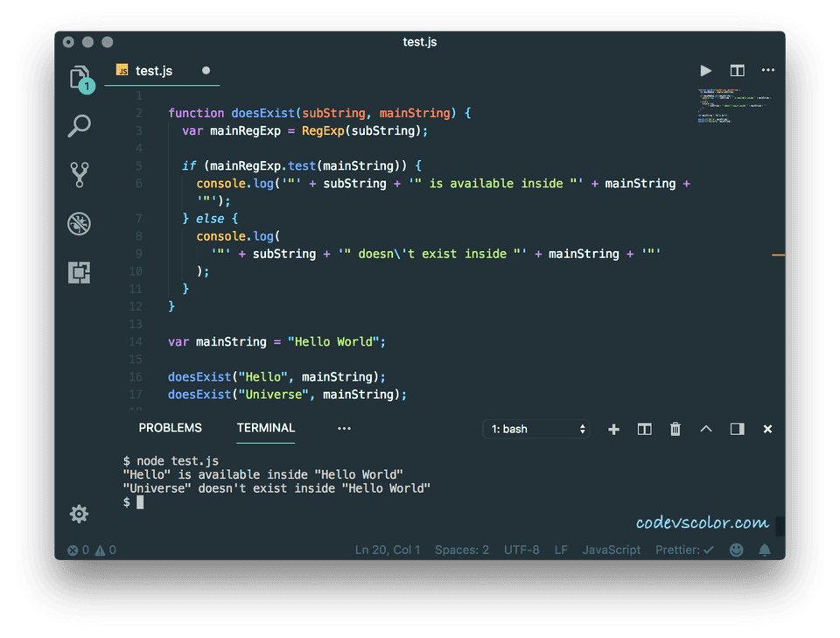Image resolution: width=840 pixels, height=638 pixels.
Task: Open the panel overflow ellipsis menu
Action: pos(344,429)
